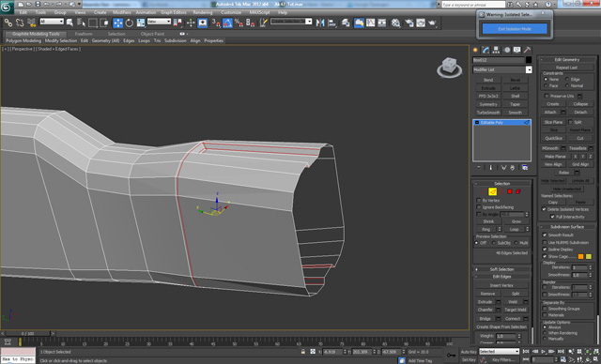Switch to the Motion command panel tab
This screenshot has height=364, width=601.
[x=507, y=50]
